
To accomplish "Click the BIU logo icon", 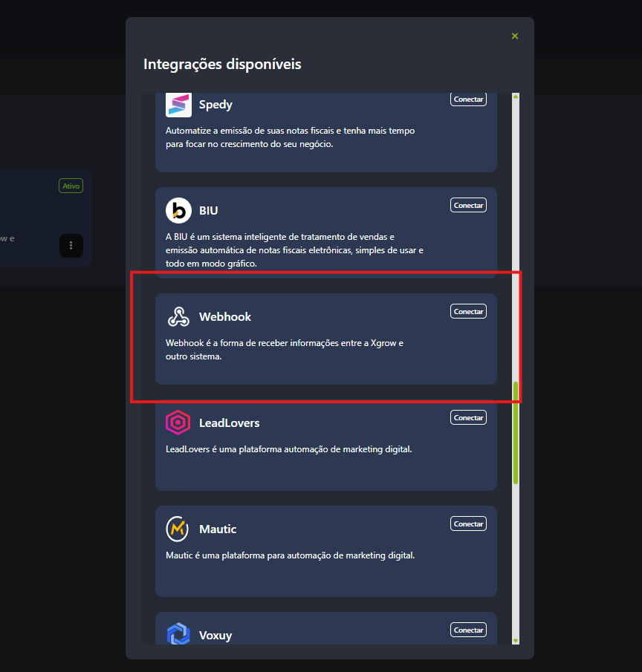I will tap(178, 210).
